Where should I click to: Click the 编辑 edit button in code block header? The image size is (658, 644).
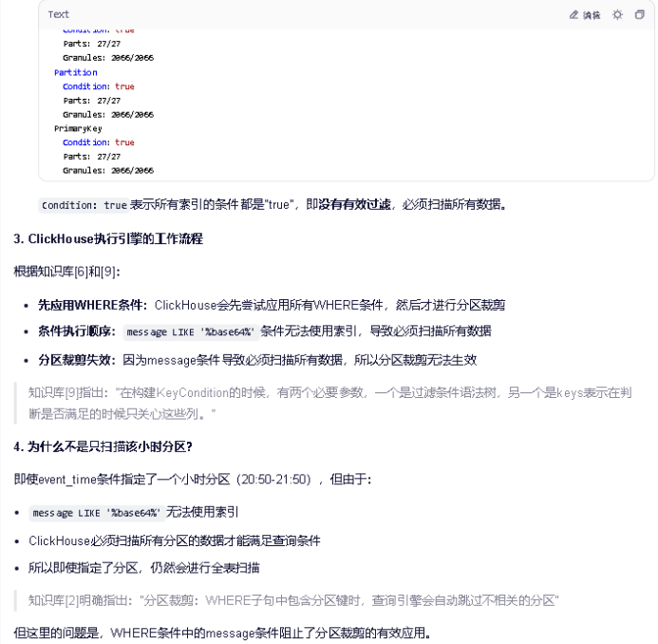585,15
